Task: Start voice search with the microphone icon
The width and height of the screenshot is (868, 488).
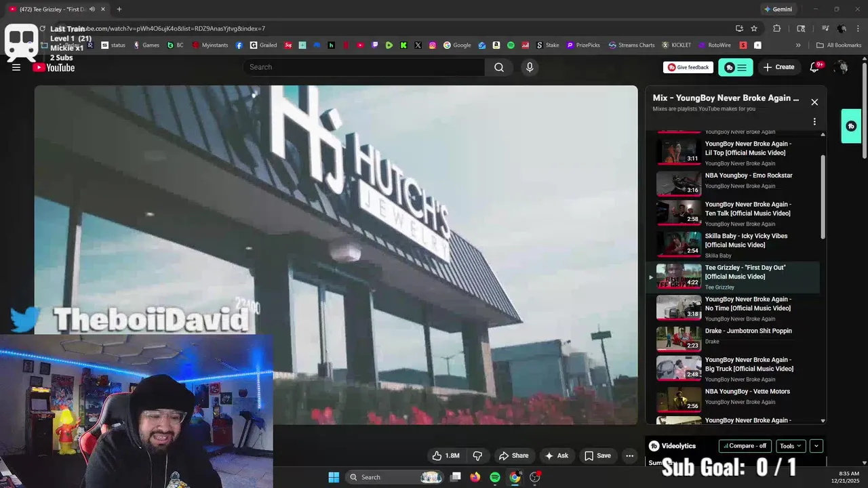Action: pos(530,67)
